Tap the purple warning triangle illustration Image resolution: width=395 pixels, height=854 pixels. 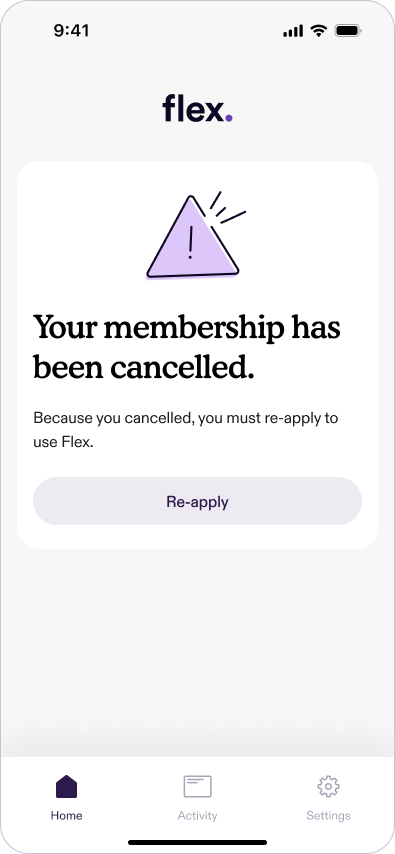[192, 237]
